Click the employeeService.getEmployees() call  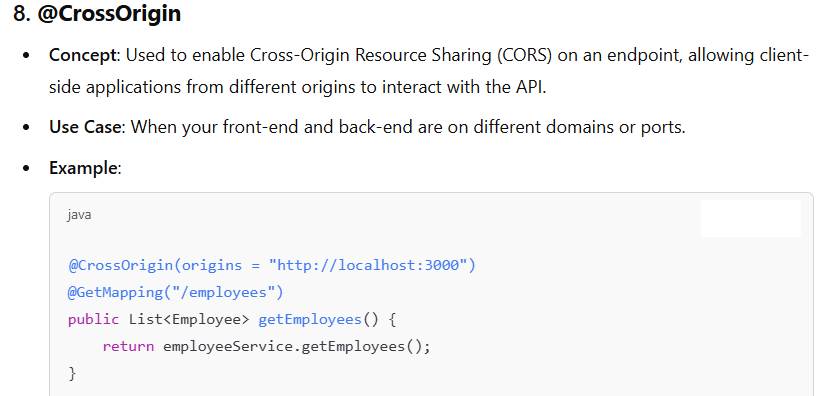pyautogui.click(x=292, y=347)
